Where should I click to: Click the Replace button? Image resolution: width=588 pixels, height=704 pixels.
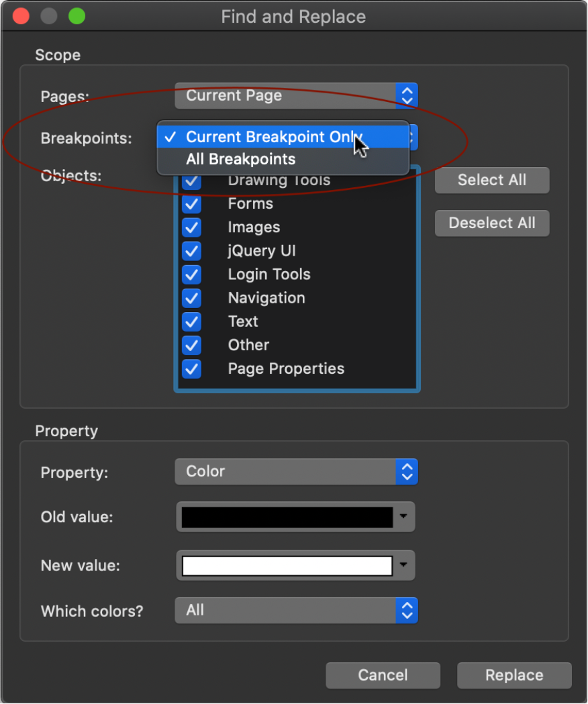point(514,675)
